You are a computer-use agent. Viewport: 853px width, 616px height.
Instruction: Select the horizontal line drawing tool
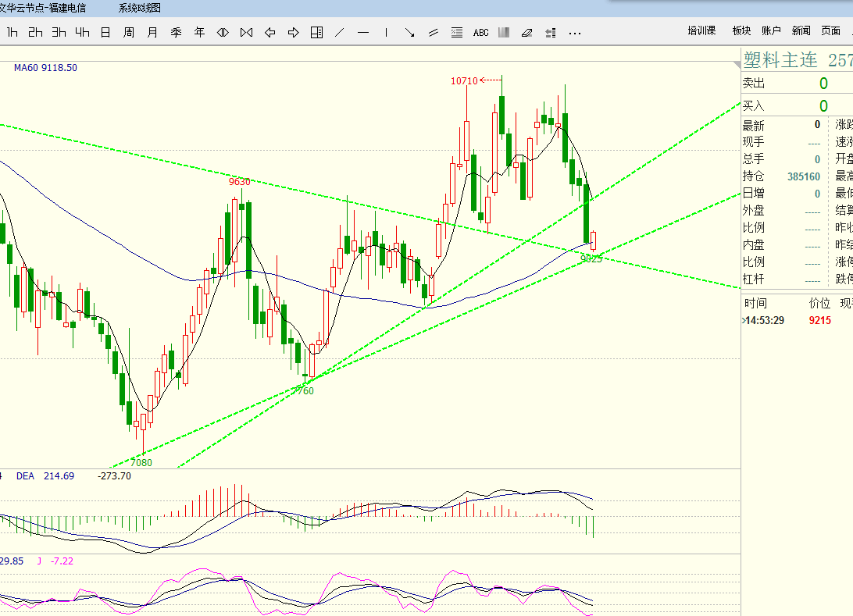tap(363, 33)
